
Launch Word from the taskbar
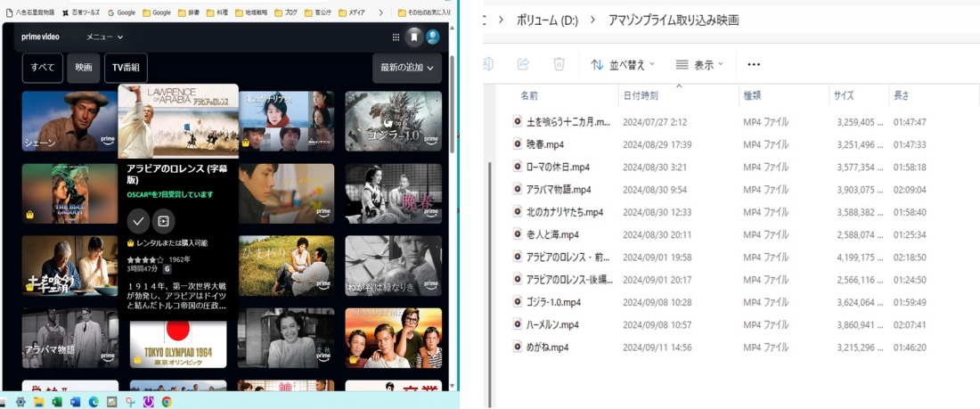pyautogui.click(x=75, y=402)
